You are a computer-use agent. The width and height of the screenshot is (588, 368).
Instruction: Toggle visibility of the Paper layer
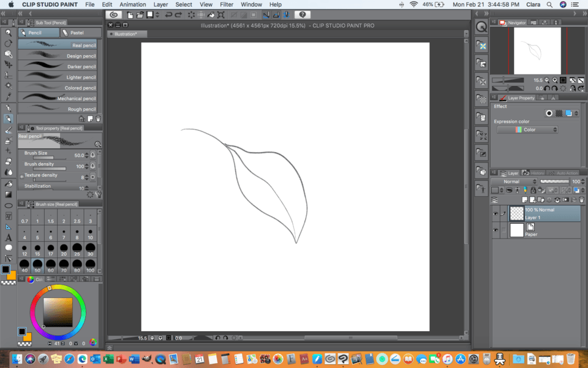(x=496, y=231)
